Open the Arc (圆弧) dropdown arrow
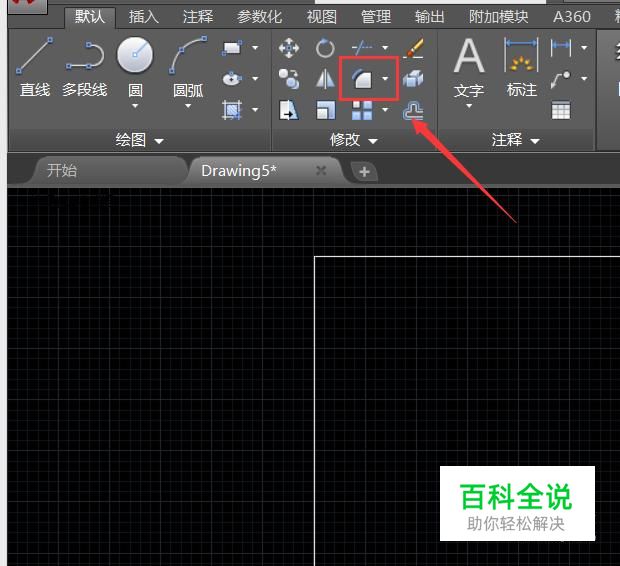The width and height of the screenshot is (620, 566). (x=188, y=106)
